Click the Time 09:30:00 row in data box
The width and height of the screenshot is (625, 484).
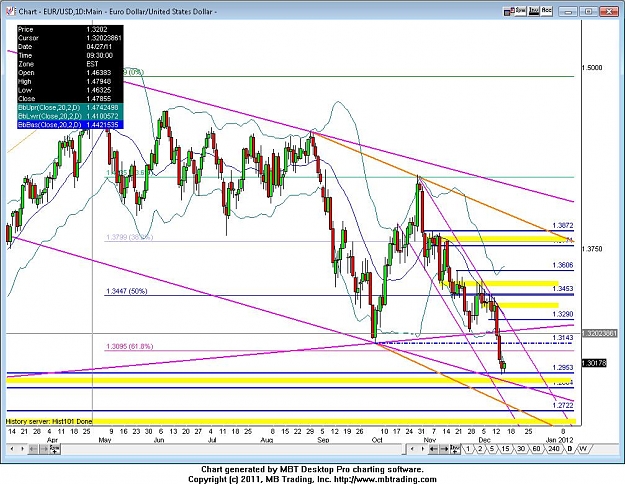coord(70,55)
